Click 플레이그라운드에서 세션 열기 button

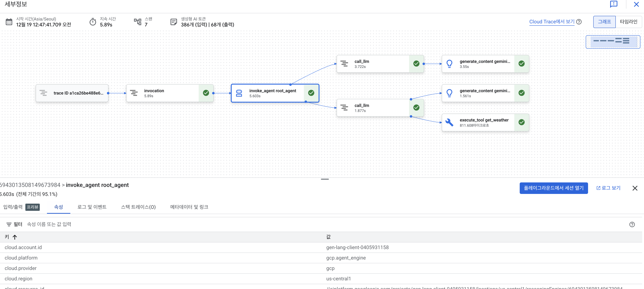[554, 188]
